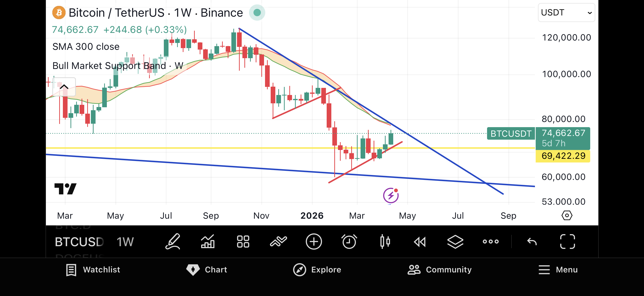Image resolution: width=644 pixels, height=296 pixels.
Task: Collapse the indicator legend chevron
Action: tap(64, 87)
